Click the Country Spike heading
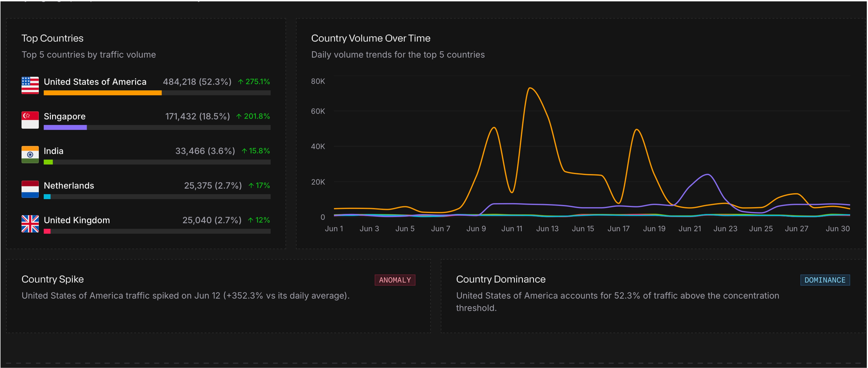The height and width of the screenshot is (368, 868). 53,279
